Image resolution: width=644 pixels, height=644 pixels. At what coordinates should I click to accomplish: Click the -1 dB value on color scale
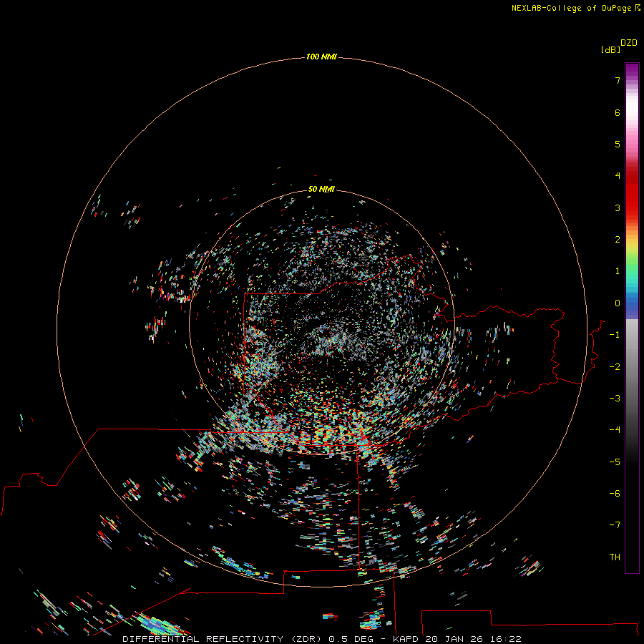[615, 335]
